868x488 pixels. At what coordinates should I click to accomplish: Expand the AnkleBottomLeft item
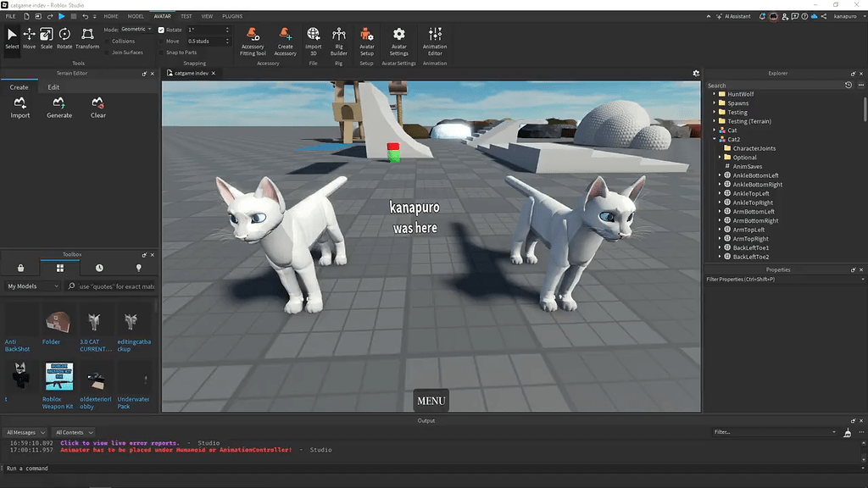(x=720, y=175)
